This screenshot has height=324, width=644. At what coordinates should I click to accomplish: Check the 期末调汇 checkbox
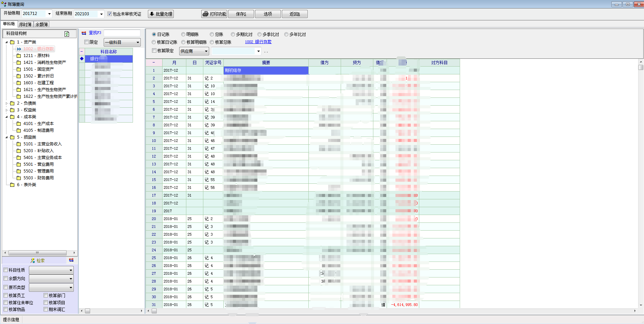pyautogui.click(x=46, y=309)
